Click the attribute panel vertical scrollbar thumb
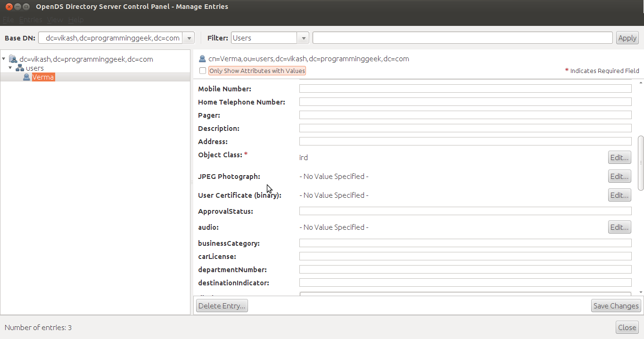The image size is (644, 339). [641, 163]
